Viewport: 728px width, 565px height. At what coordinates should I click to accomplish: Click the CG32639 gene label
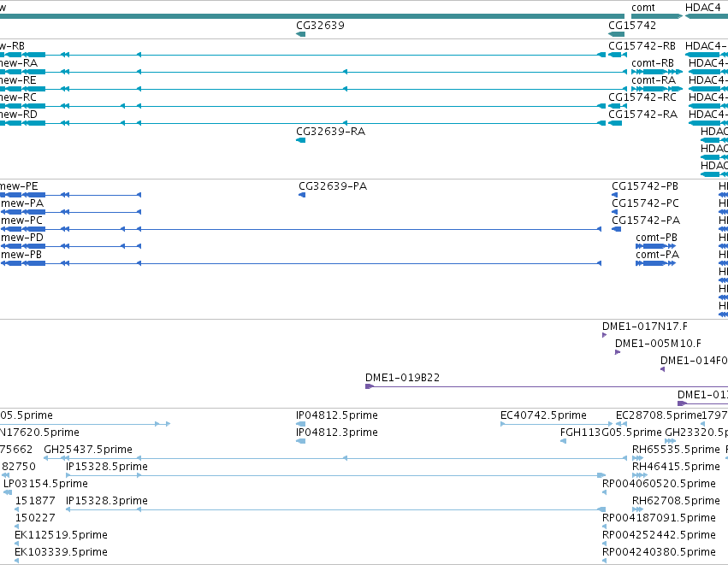[x=320, y=26]
